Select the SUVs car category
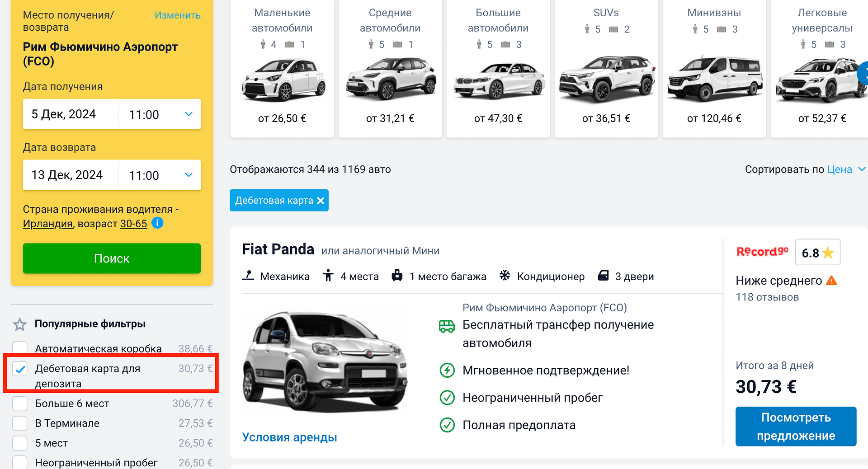Viewport: 868px width, 469px height. pyautogui.click(x=606, y=68)
